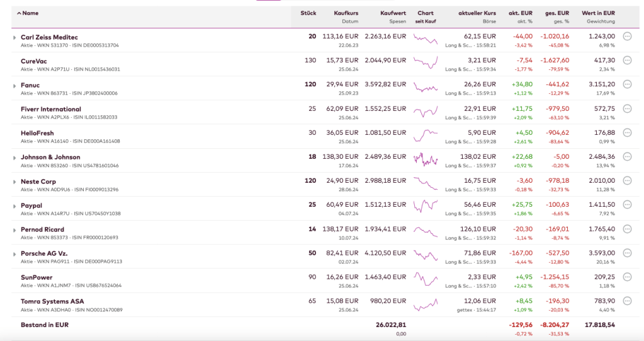Open options menu for CureVac row
644x341 pixels.
[627, 61]
